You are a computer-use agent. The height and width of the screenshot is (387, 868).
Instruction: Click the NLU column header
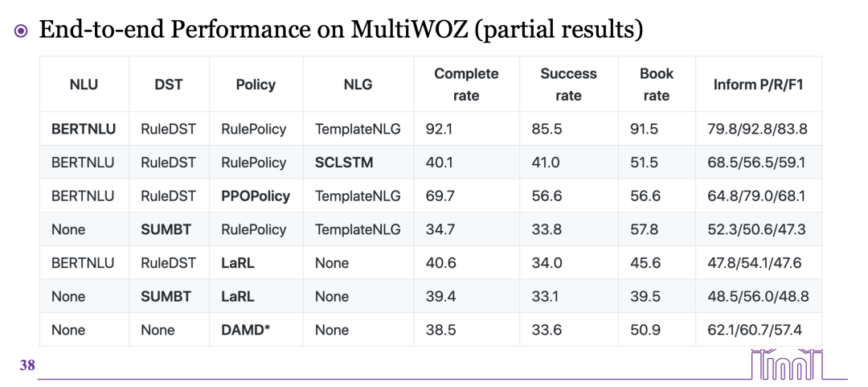84,84
